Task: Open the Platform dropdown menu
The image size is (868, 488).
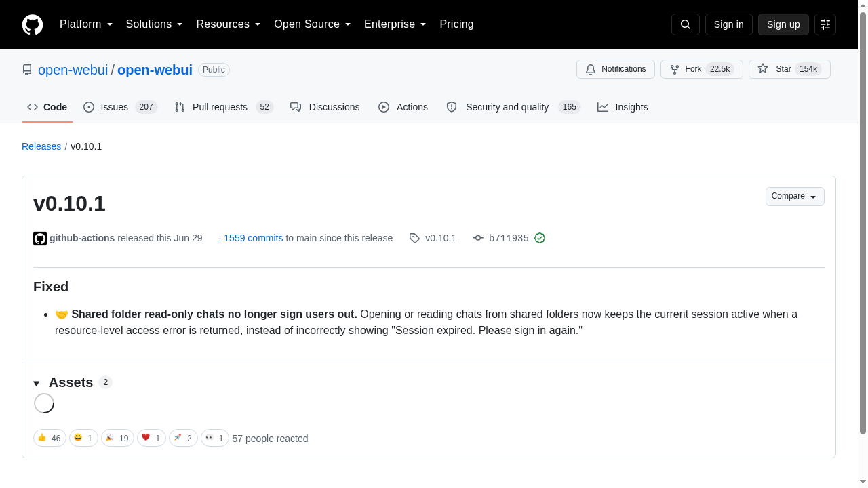Action: pos(86,24)
